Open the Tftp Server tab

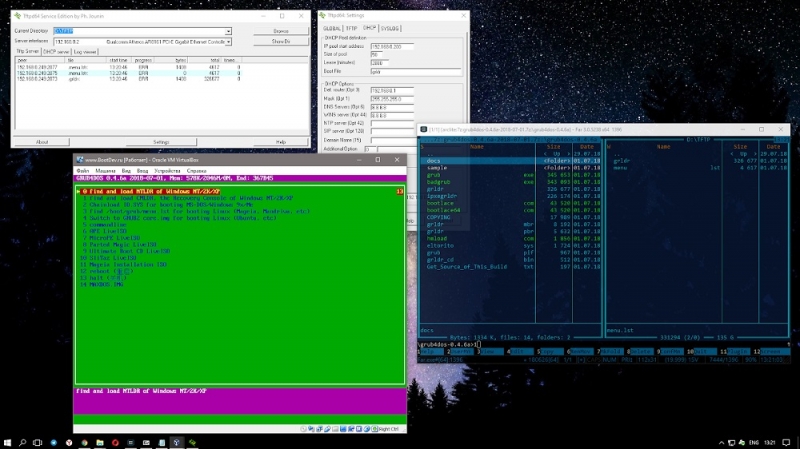pyautogui.click(x=28, y=52)
